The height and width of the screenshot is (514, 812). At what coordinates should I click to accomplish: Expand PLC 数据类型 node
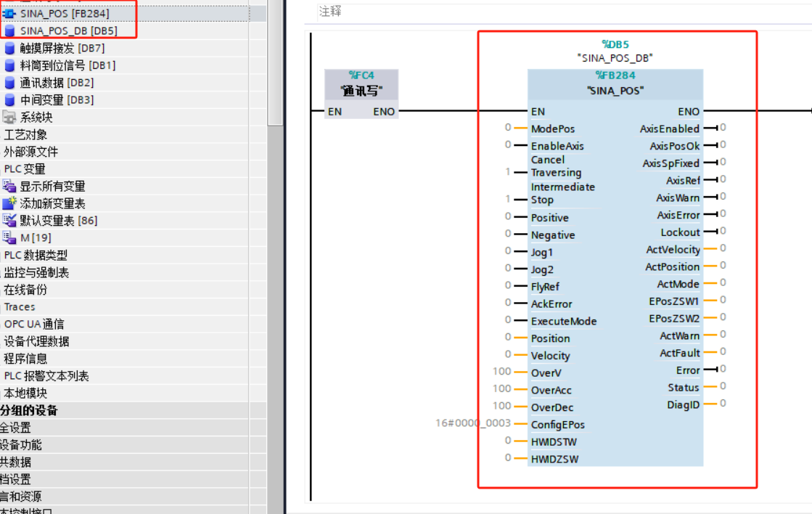tap(36, 255)
